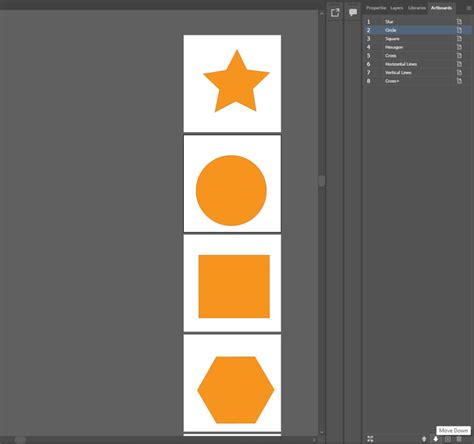The image size is (474, 444).
Task: Click the Move Up arrow icon
Action: click(x=424, y=439)
